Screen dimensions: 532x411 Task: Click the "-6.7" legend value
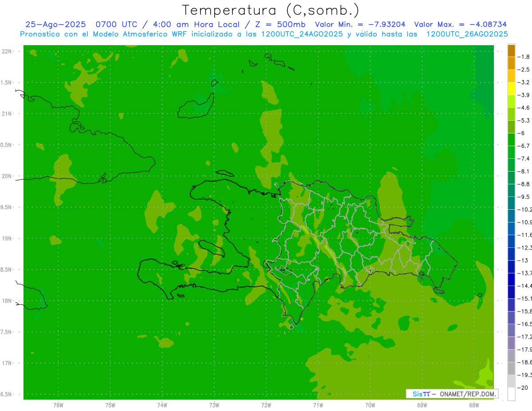point(524,146)
